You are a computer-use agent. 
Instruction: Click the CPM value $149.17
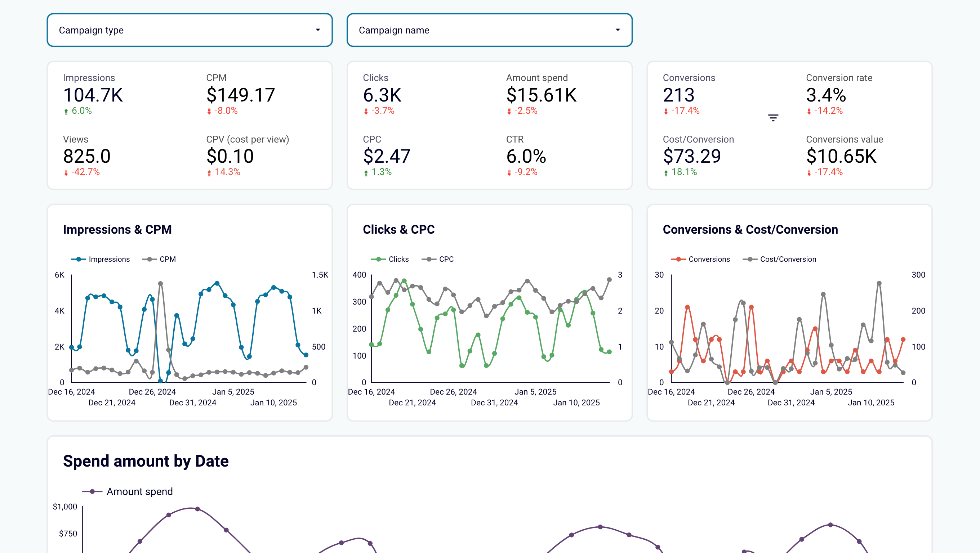(x=240, y=95)
